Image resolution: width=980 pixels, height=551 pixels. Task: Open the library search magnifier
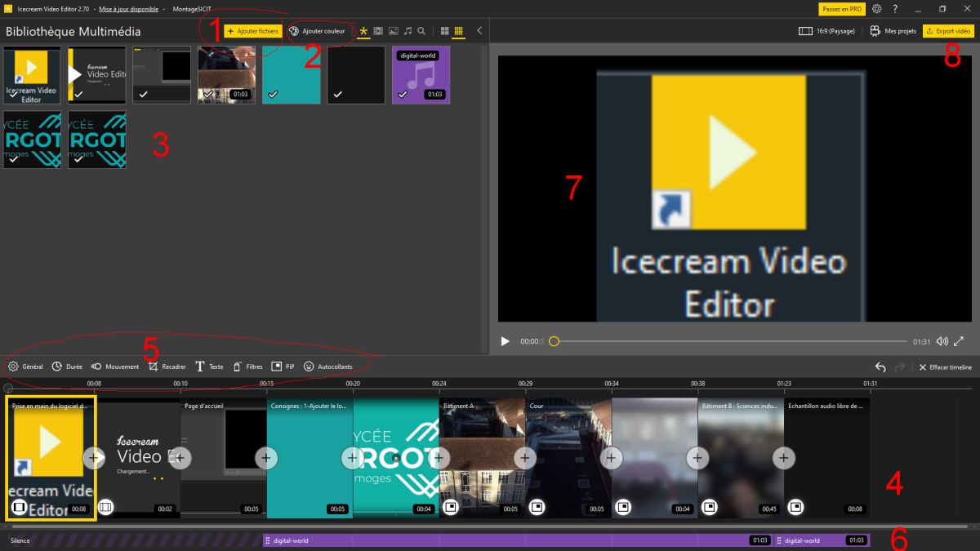pos(421,31)
